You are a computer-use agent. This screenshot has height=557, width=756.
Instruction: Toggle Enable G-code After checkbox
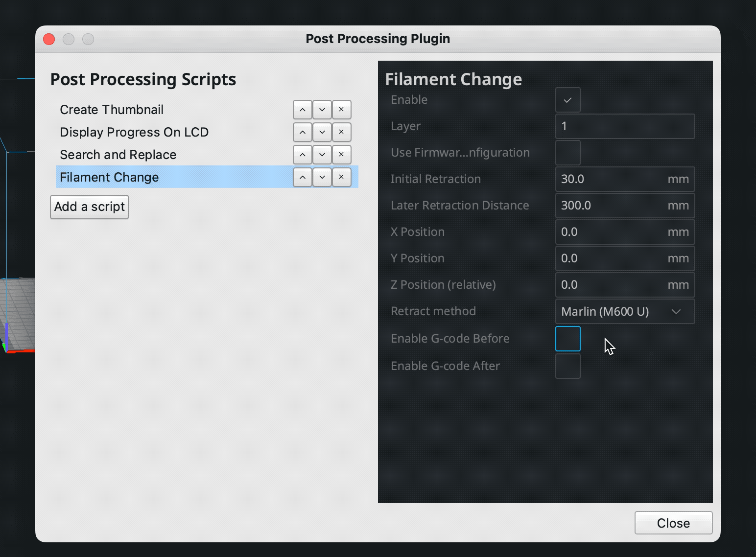(567, 366)
